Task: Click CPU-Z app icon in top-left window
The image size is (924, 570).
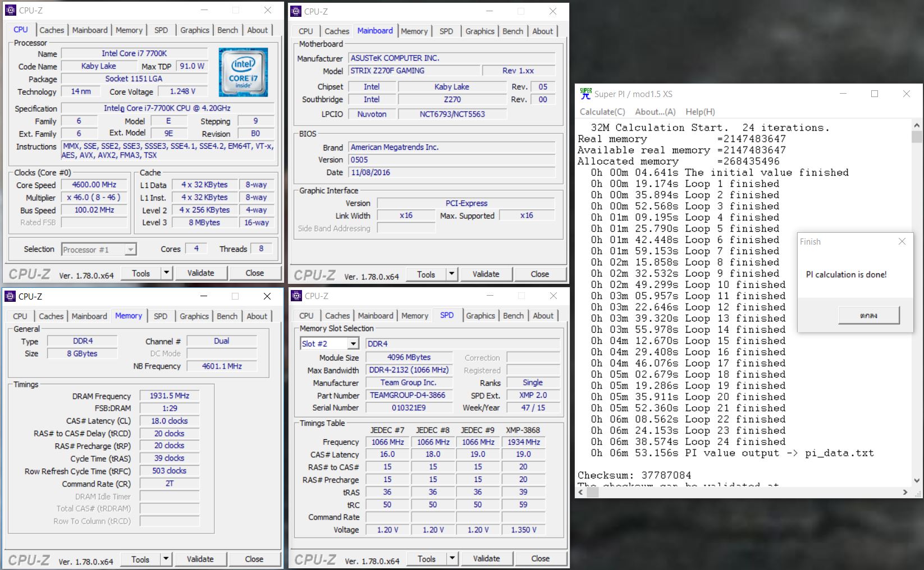Action: (11, 10)
